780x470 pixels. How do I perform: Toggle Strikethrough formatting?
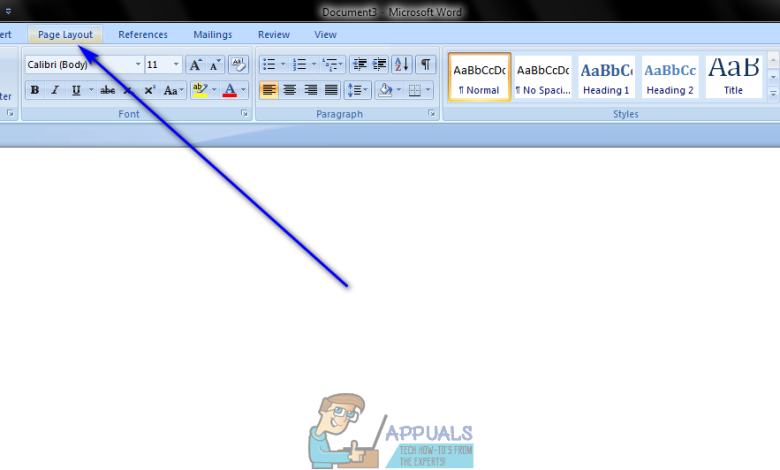(107, 90)
